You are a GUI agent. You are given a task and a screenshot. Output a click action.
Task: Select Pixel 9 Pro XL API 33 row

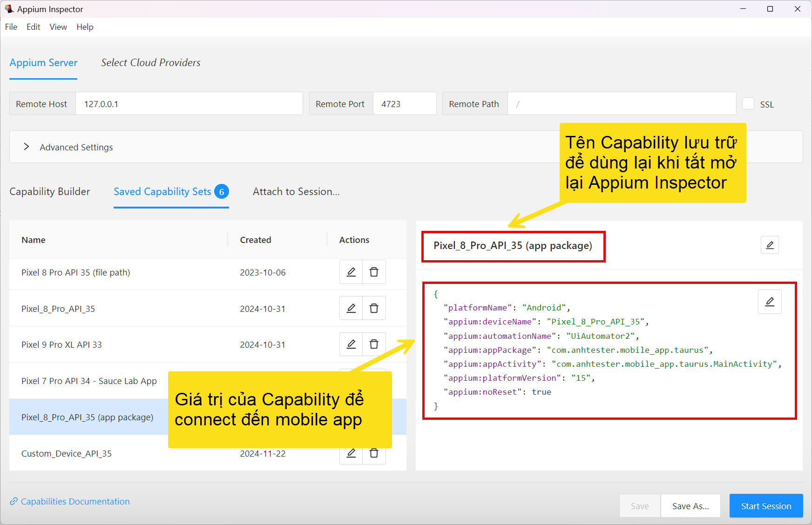[208, 344]
